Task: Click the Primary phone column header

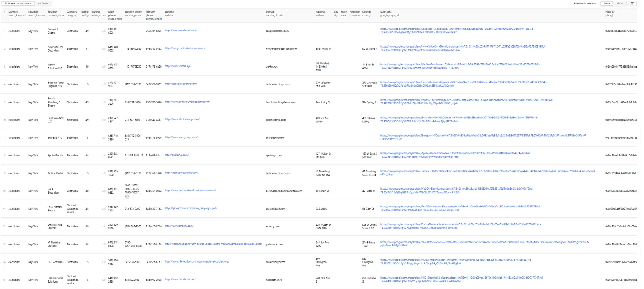Action: click(x=154, y=15)
